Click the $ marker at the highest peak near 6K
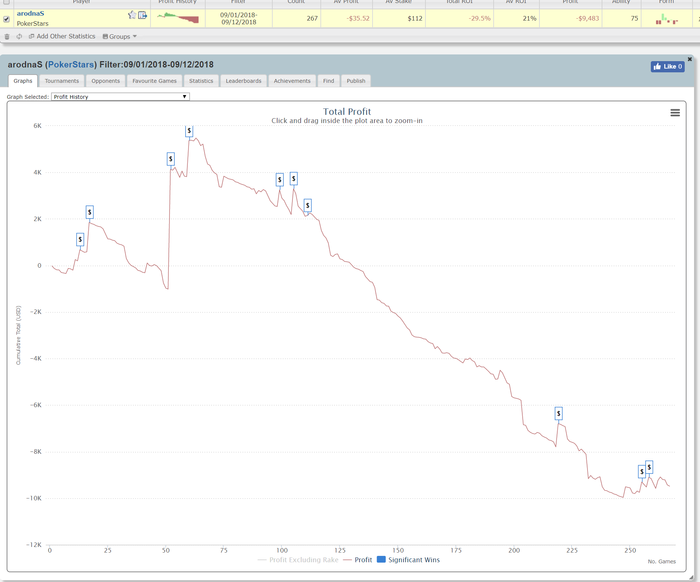Image resolution: width=700 pixels, height=582 pixels. (189, 131)
